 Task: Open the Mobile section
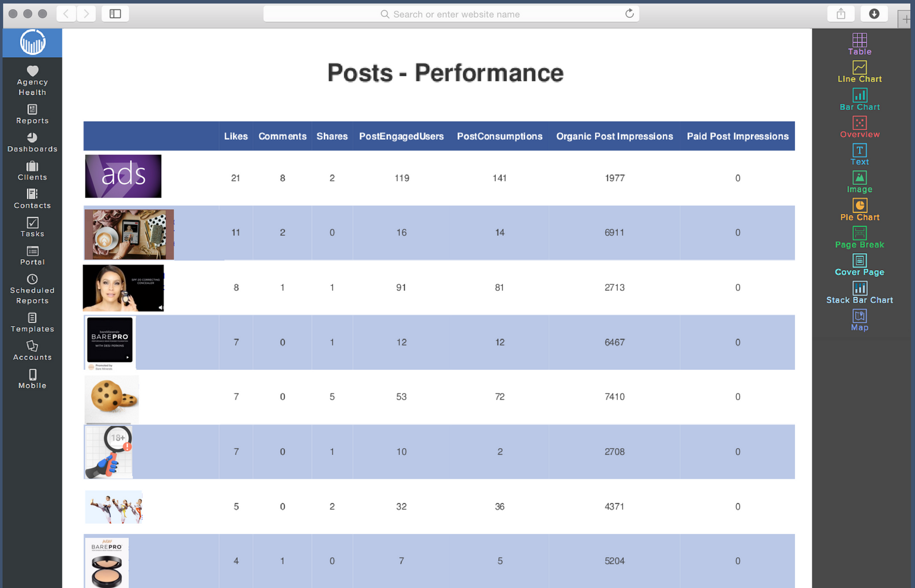32,379
